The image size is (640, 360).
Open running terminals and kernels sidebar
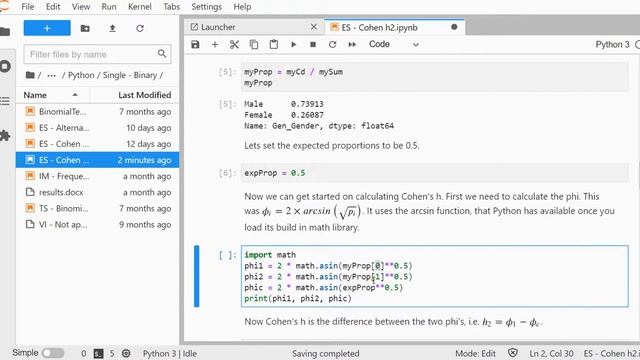[5, 66]
